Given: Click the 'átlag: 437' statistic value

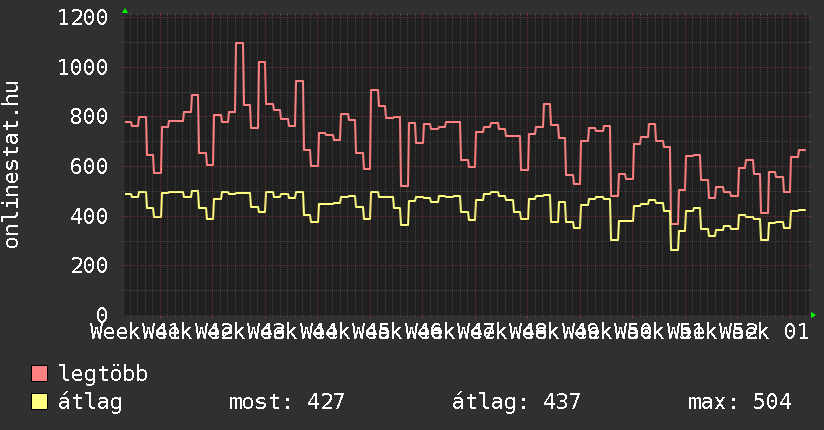Looking at the screenshot, I should tap(516, 402).
